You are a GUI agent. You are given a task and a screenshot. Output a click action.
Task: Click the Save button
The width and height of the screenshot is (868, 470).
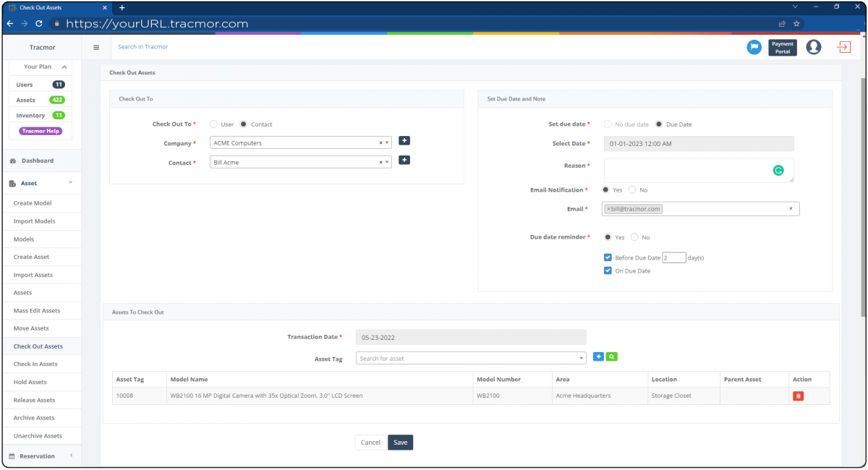click(x=400, y=442)
